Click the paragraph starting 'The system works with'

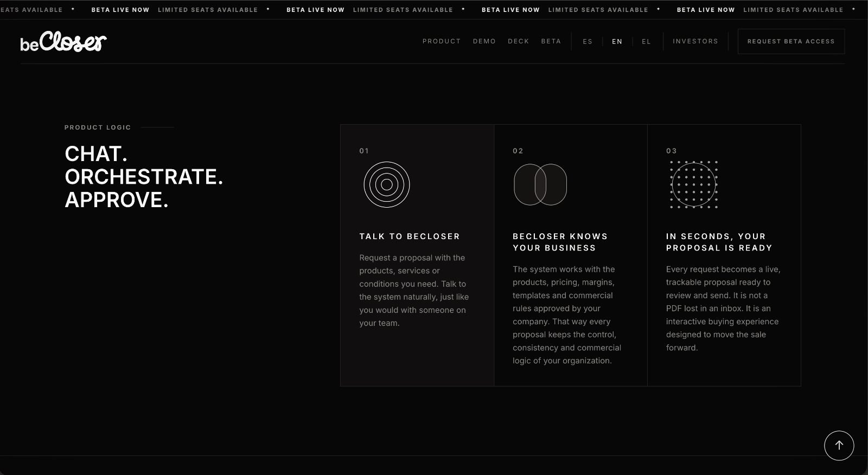(567, 315)
